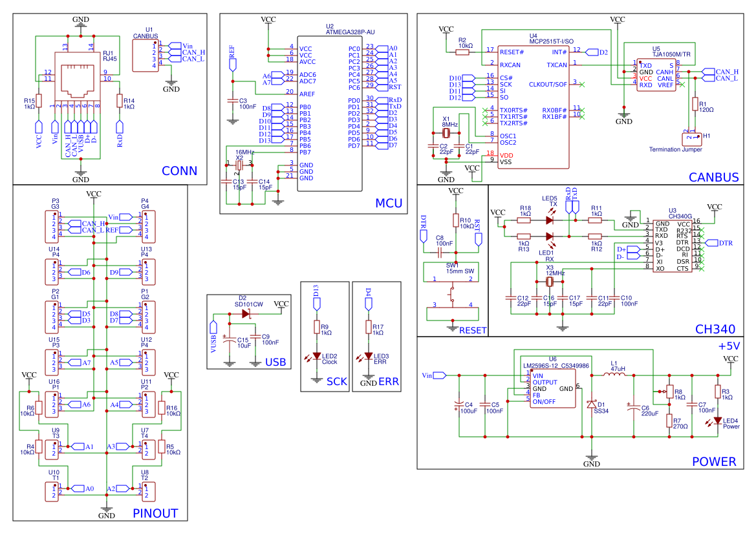Click the X1 8MHz crystal symbol
The width and height of the screenshot is (756, 535).
446,132
